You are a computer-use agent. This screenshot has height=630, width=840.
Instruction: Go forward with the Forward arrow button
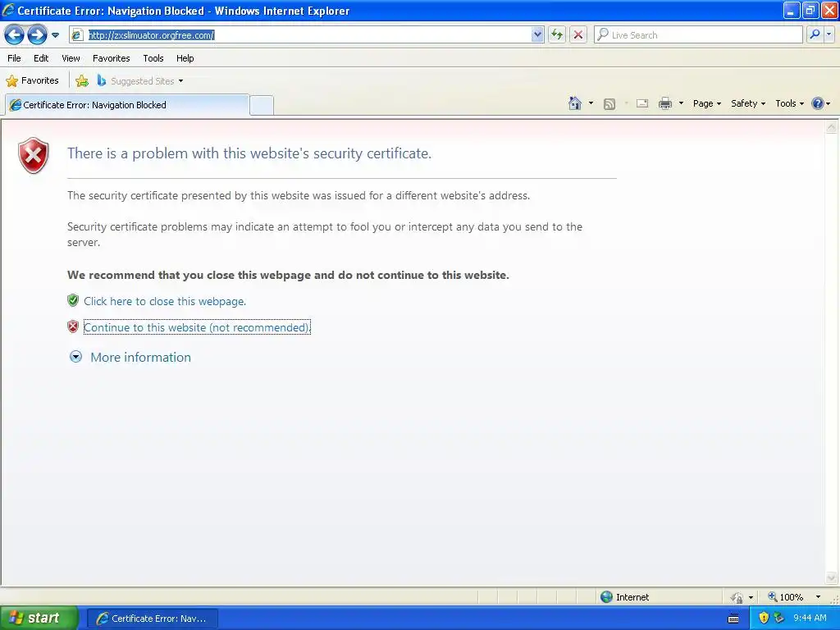point(37,35)
